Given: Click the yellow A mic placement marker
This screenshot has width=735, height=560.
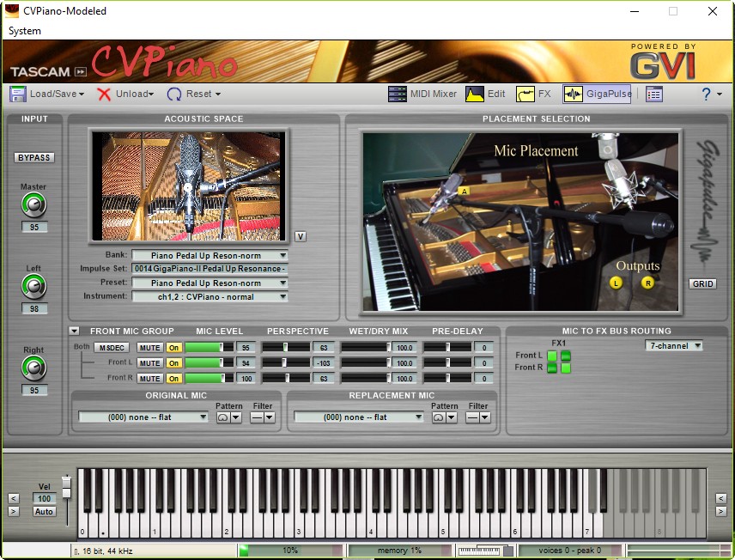Looking at the screenshot, I should [464, 192].
